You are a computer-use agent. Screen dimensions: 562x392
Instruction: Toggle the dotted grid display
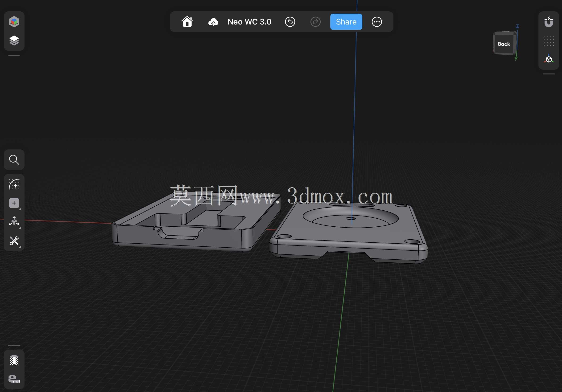(x=549, y=41)
